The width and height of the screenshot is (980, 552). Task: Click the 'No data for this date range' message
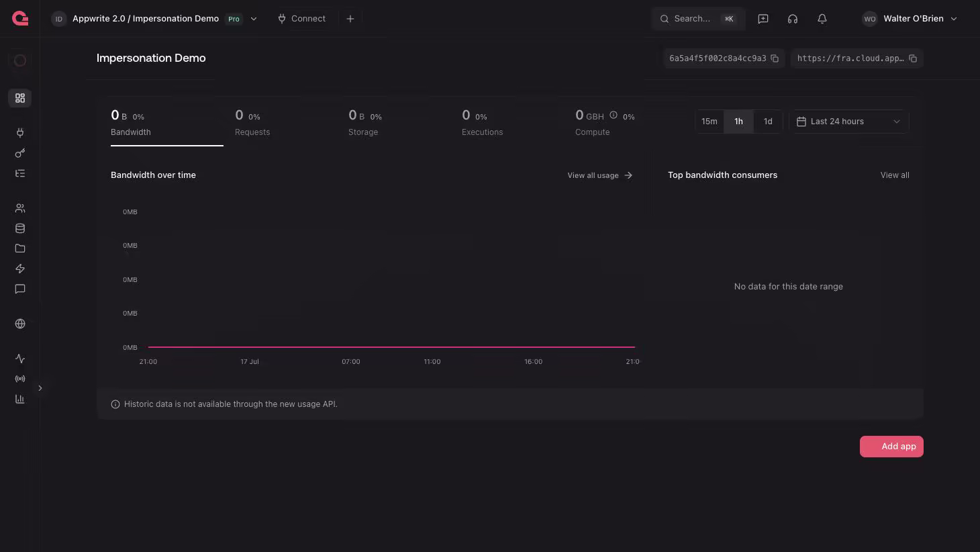coord(788,287)
